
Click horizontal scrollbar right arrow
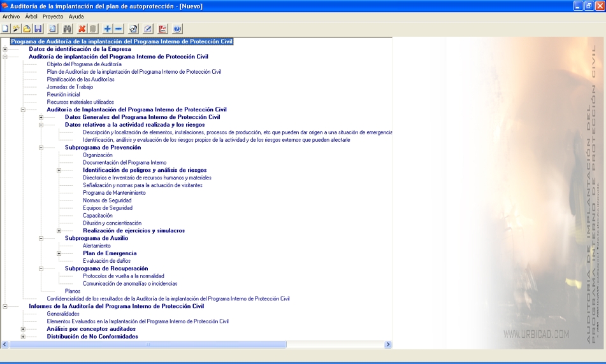388,344
